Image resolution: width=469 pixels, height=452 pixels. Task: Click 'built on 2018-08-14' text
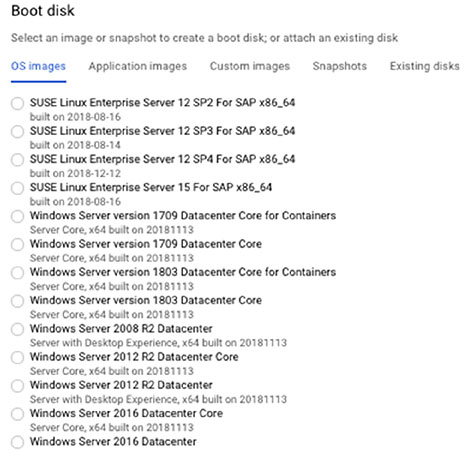pos(75,145)
